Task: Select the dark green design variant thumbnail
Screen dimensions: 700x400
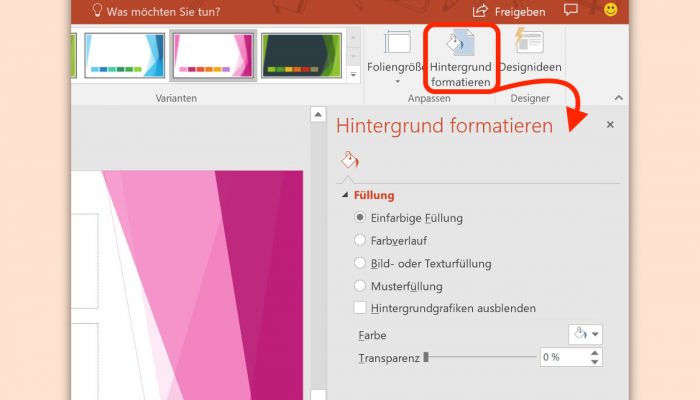Action: pos(301,55)
